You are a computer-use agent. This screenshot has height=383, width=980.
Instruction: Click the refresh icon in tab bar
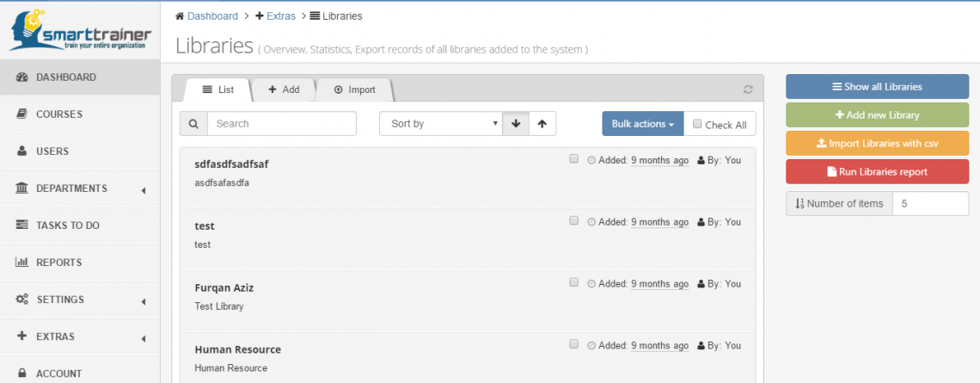748,90
